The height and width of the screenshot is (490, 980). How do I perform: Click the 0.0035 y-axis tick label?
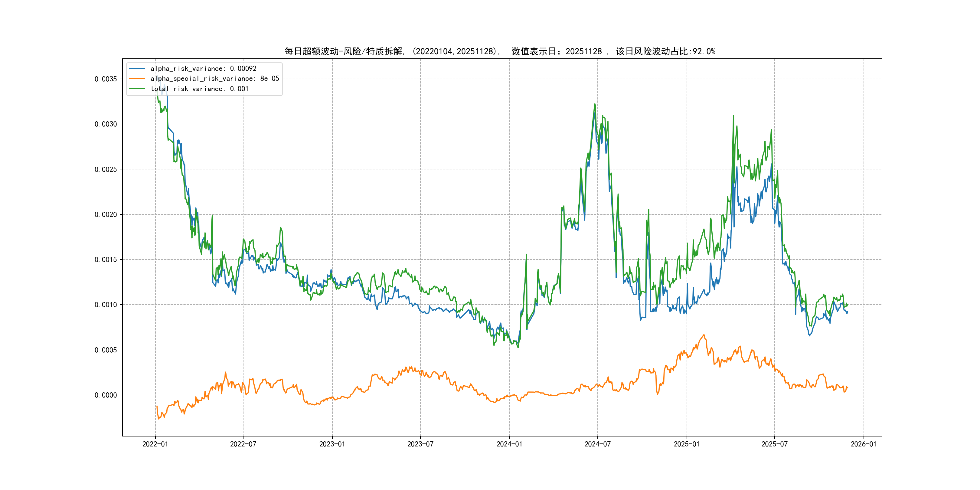tap(106, 79)
